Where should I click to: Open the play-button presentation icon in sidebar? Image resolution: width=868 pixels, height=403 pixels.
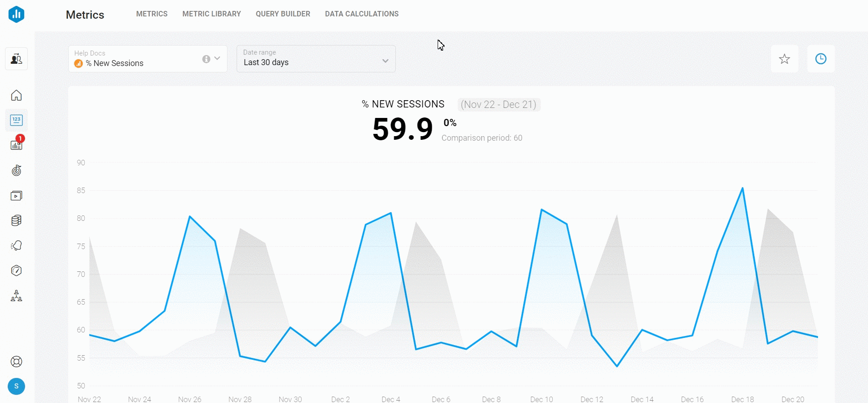16,196
